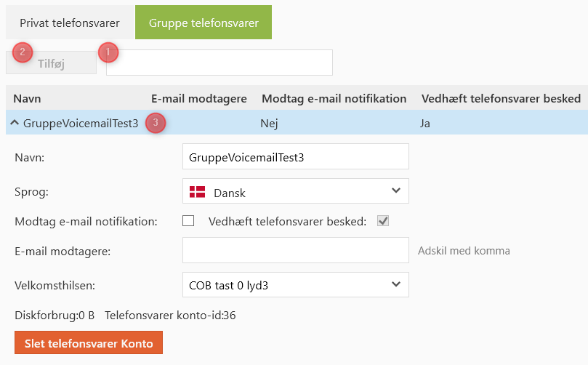Click the Navn text field
The image size is (588, 365).
tap(295, 156)
